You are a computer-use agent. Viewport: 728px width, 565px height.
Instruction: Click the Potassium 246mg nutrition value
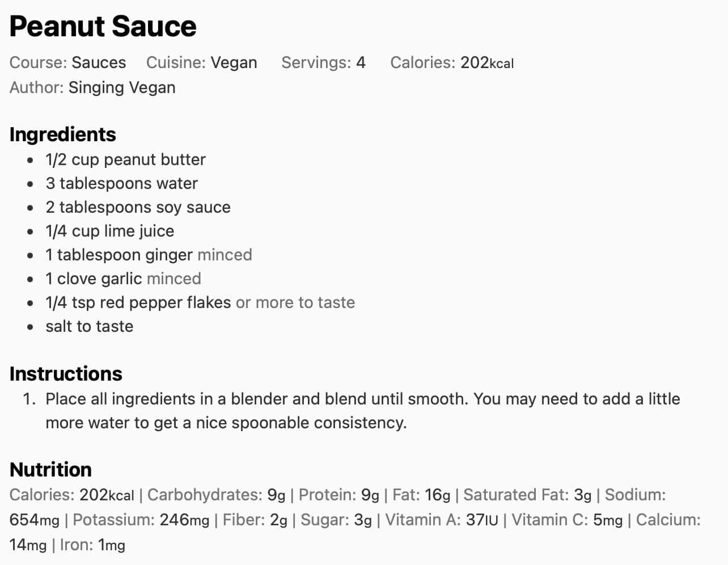point(184,520)
